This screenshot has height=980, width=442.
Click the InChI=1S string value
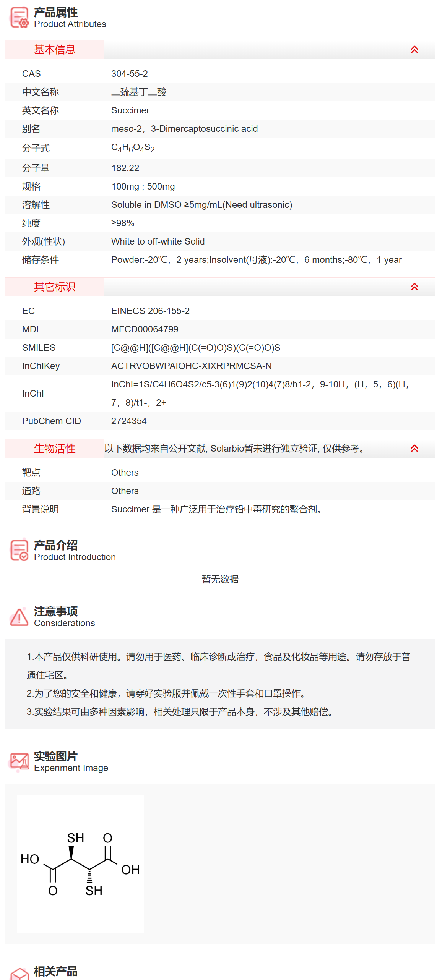click(x=261, y=394)
